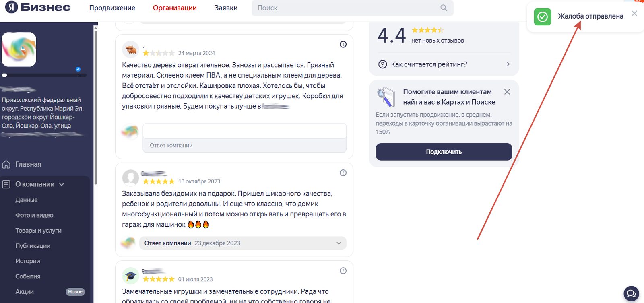
Task: Open the Продвижение menu
Action: [112, 8]
